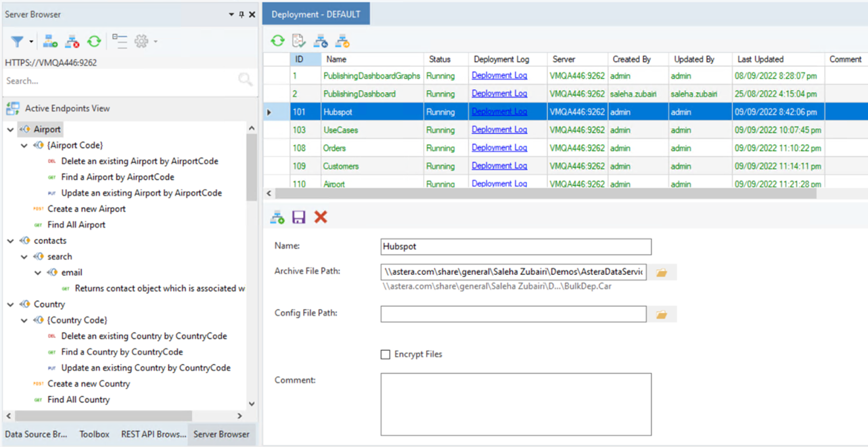This screenshot has width=868, height=447.
Task: Refresh the deployment list
Action: pos(277,41)
